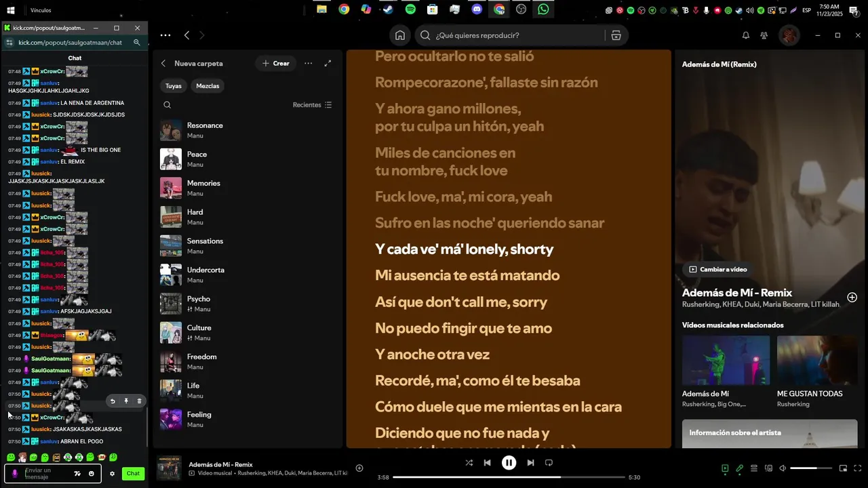Open Spotify three-dot main menu

coord(165,35)
